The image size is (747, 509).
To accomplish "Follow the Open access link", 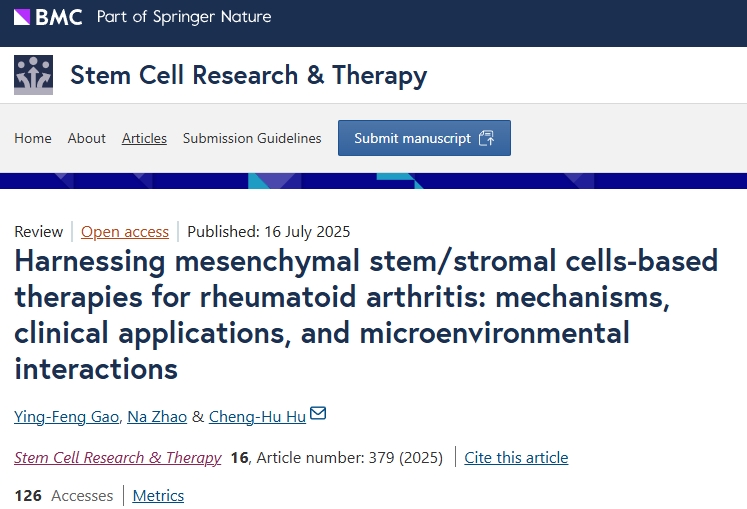I will coord(125,231).
